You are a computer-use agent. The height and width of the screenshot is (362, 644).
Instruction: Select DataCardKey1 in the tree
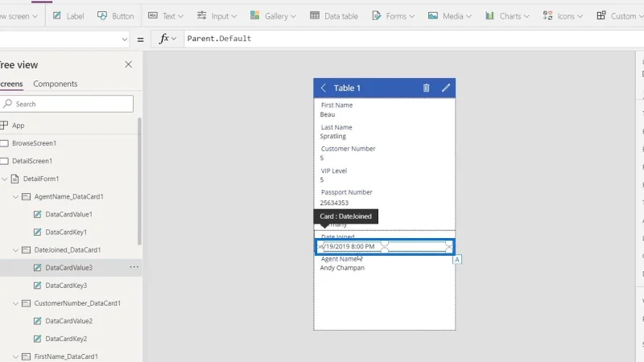pos(66,232)
